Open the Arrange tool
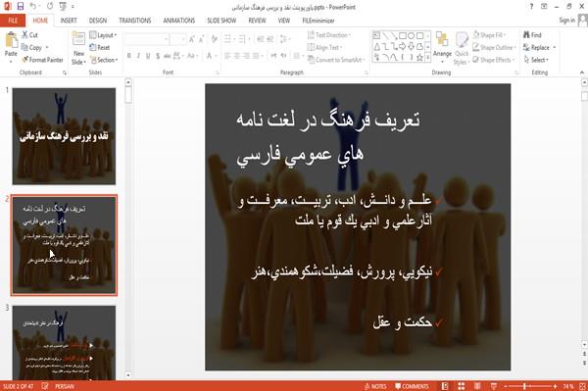This screenshot has height=391, width=588. (442, 46)
